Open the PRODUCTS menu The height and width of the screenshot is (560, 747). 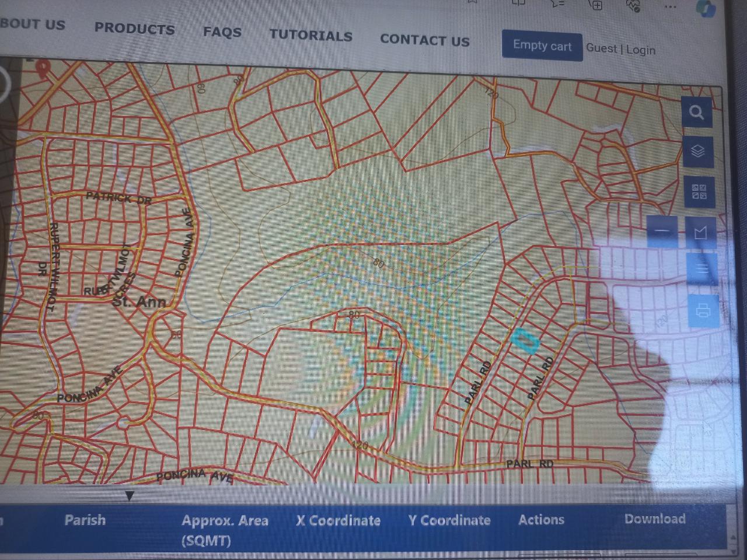pos(134,29)
